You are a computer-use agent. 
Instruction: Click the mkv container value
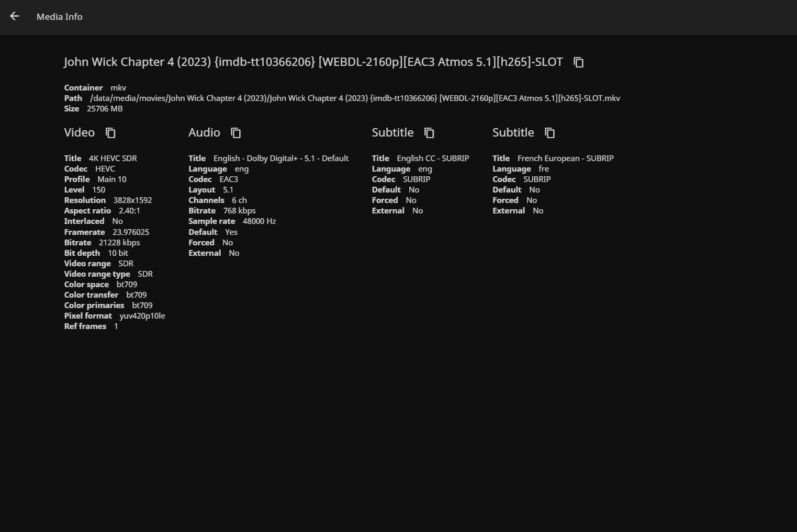118,88
